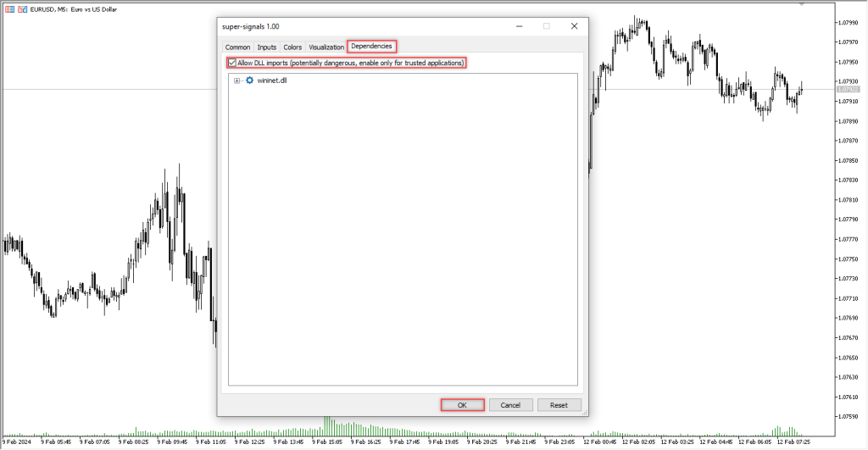This screenshot has height=450, width=868.
Task: Go to the Colors tab
Action: [292, 47]
